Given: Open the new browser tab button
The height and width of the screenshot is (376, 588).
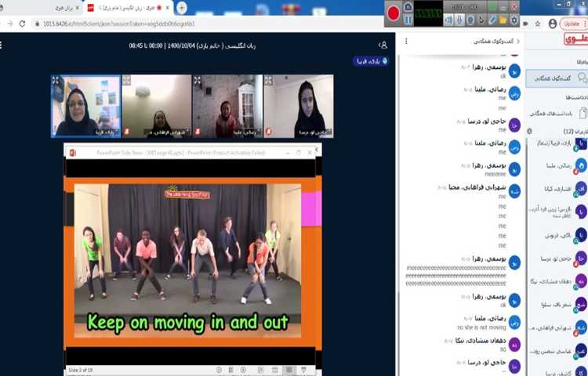Looking at the screenshot, I should [182, 8].
